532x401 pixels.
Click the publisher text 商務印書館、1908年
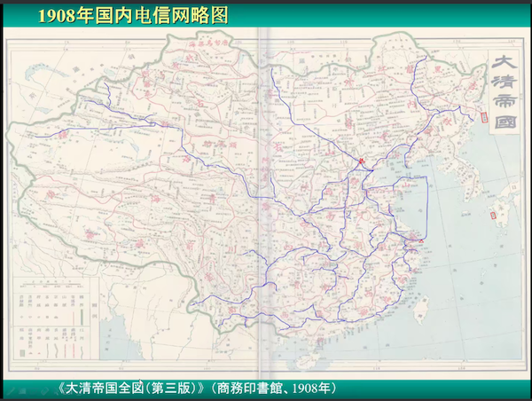(273, 388)
